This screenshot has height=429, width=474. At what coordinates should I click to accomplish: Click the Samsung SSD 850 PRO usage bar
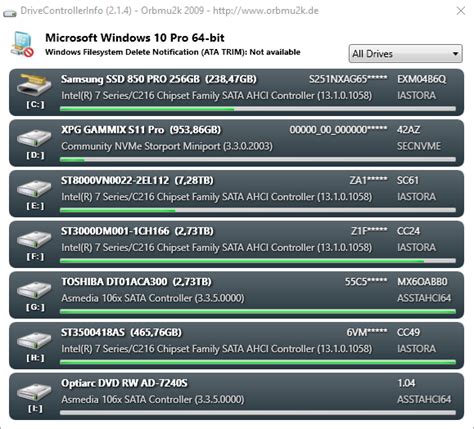pyautogui.click(x=258, y=109)
